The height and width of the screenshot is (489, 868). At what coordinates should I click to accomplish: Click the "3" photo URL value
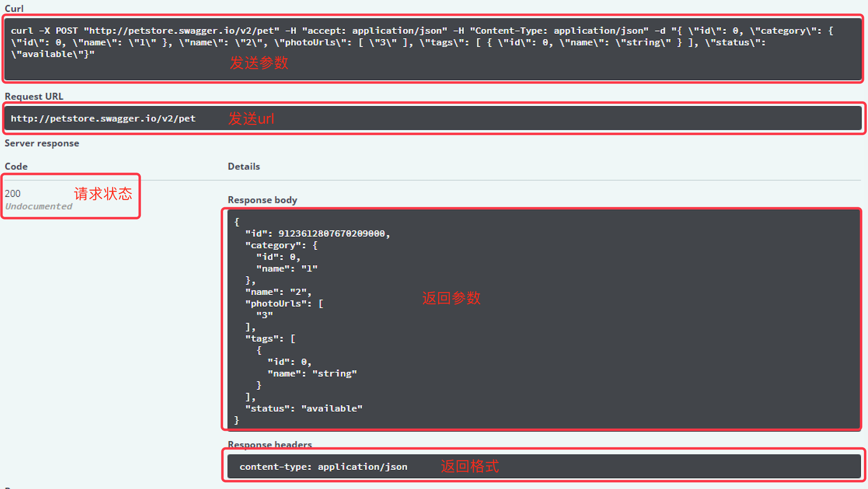click(x=265, y=315)
